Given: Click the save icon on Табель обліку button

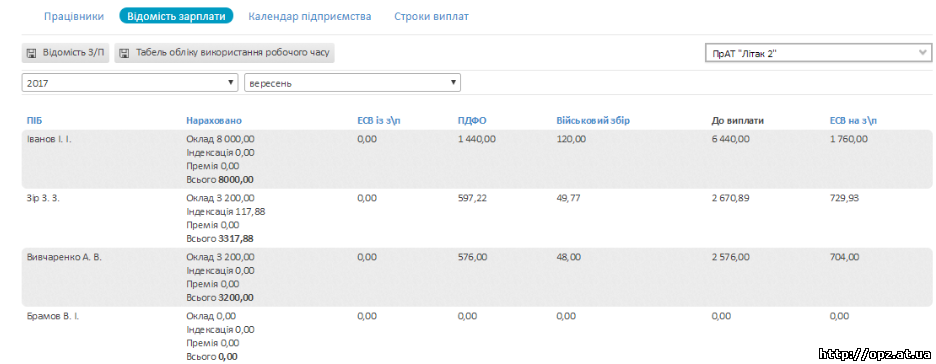Looking at the screenshot, I should coord(124,53).
